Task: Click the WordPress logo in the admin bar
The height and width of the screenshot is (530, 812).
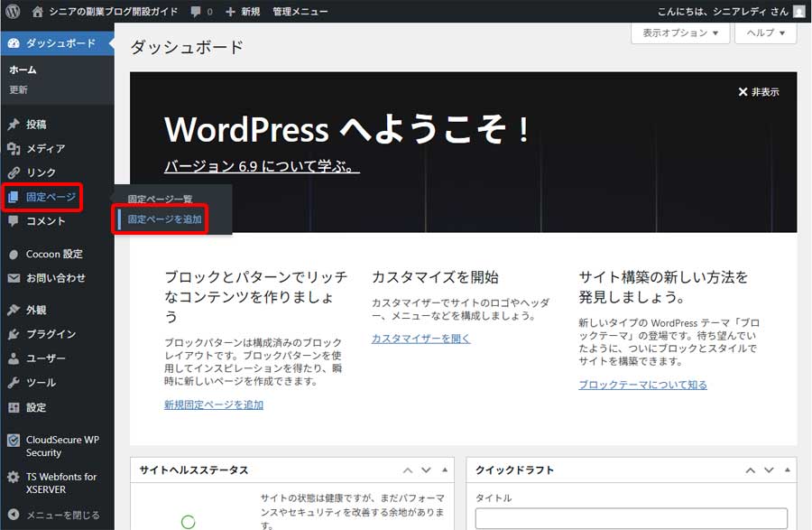Action: point(12,11)
